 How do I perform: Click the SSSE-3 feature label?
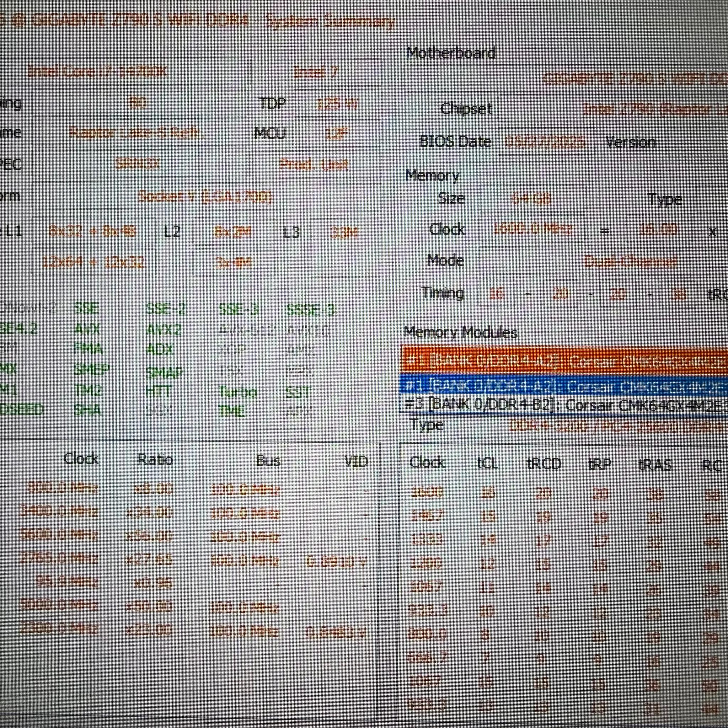point(310,310)
